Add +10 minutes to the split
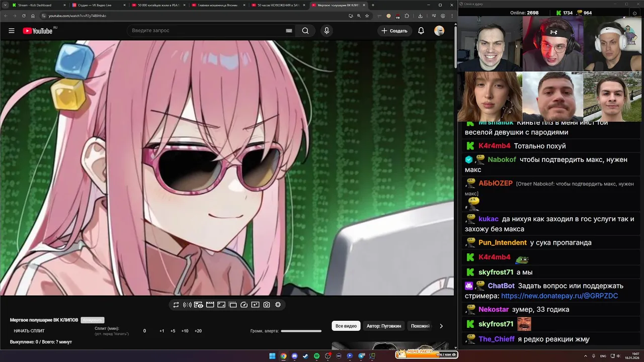The image size is (644, 362). click(x=185, y=331)
